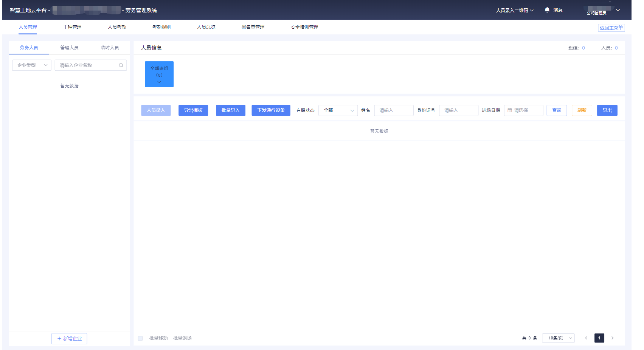Open the 进场日期 date picker
Image resolution: width=644 pixels, height=350 pixels.
coord(524,110)
